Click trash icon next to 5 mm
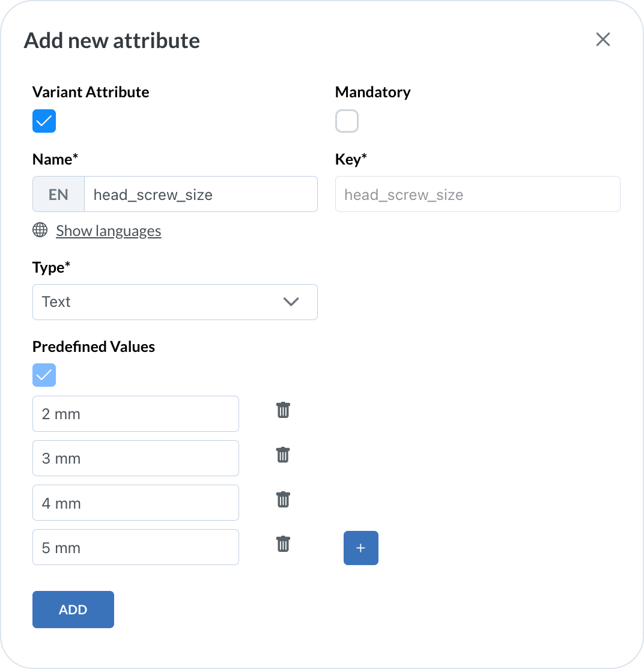The image size is (644, 669). tap(283, 544)
